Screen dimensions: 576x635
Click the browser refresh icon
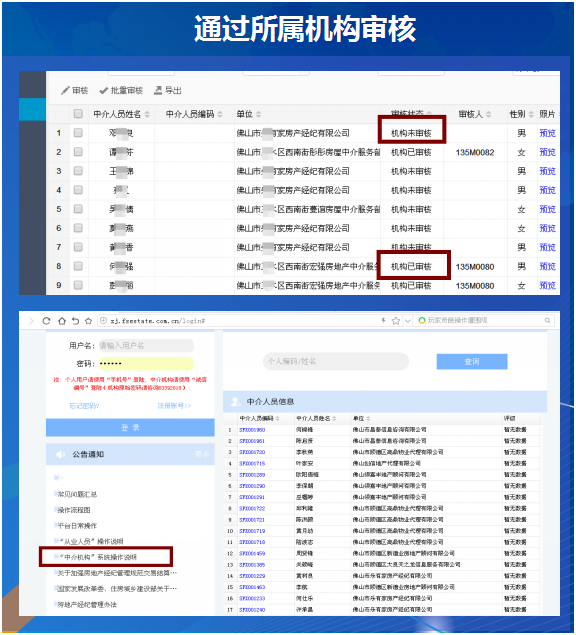tap(46, 321)
